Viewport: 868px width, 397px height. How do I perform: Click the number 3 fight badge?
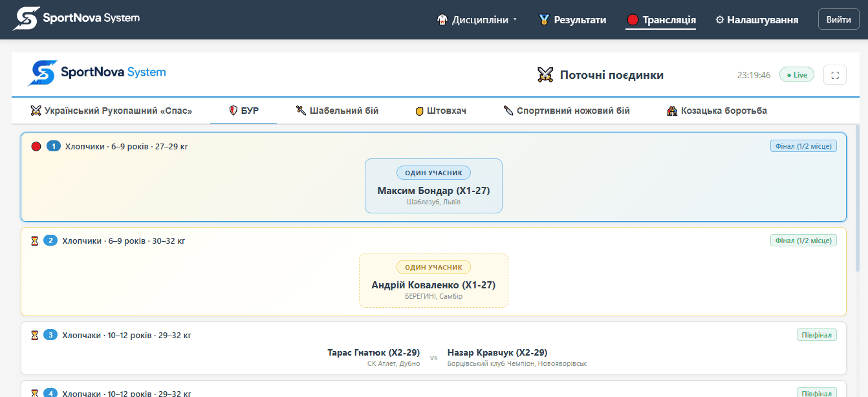(50, 335)
